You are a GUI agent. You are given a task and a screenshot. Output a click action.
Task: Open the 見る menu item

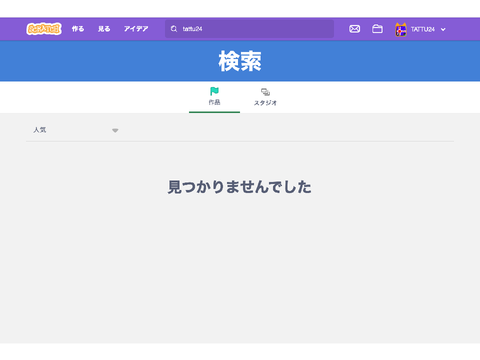(x=104, y=29)
